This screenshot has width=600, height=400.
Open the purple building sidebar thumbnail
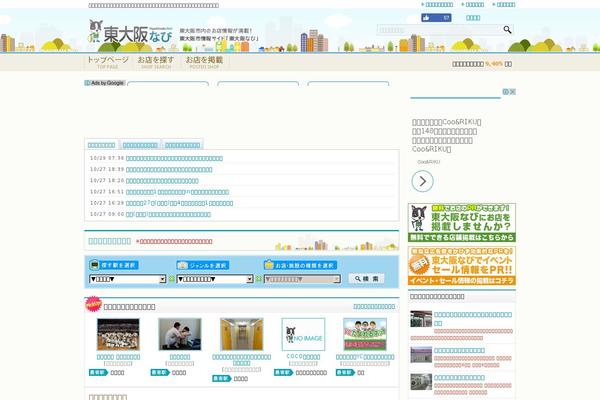tap(421, 355)
